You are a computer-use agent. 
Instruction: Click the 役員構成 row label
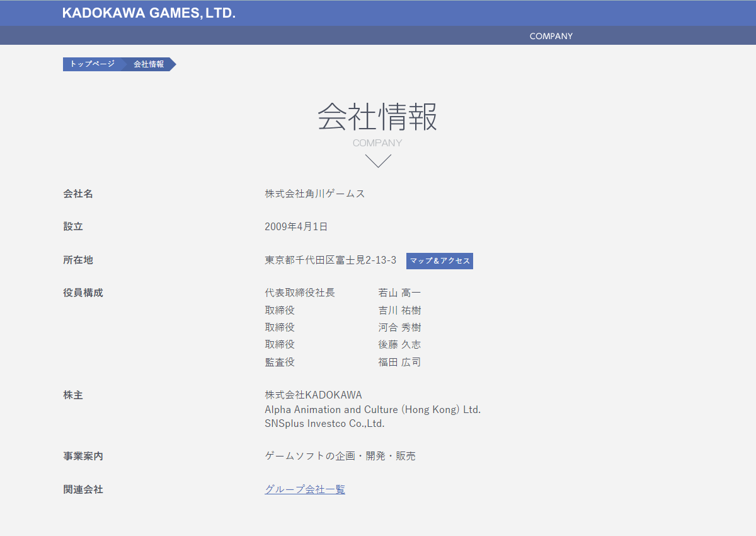point(83,293)
